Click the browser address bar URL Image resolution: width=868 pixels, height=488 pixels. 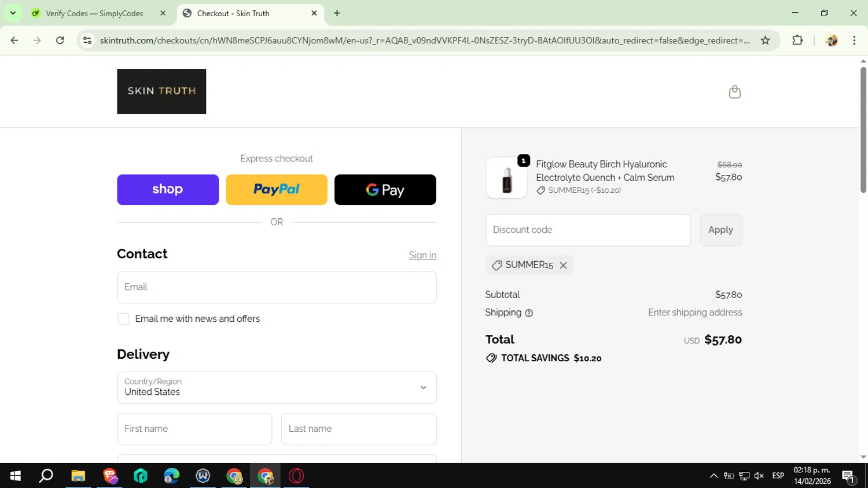coord(425,41)
